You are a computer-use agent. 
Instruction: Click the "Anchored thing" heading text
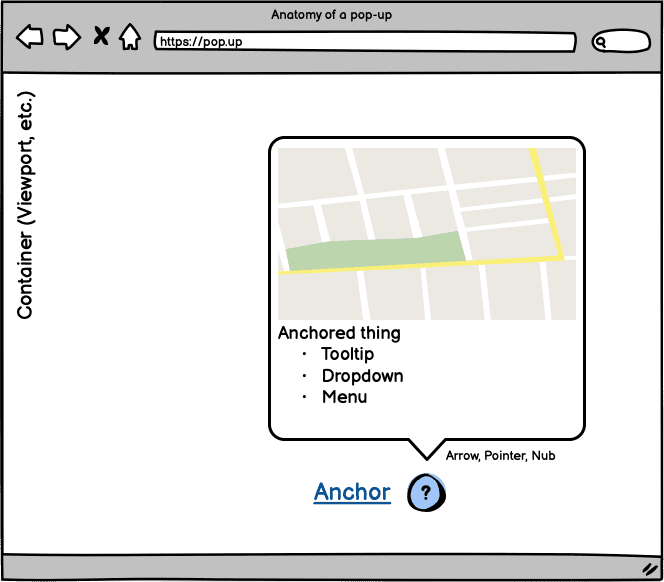339,333
